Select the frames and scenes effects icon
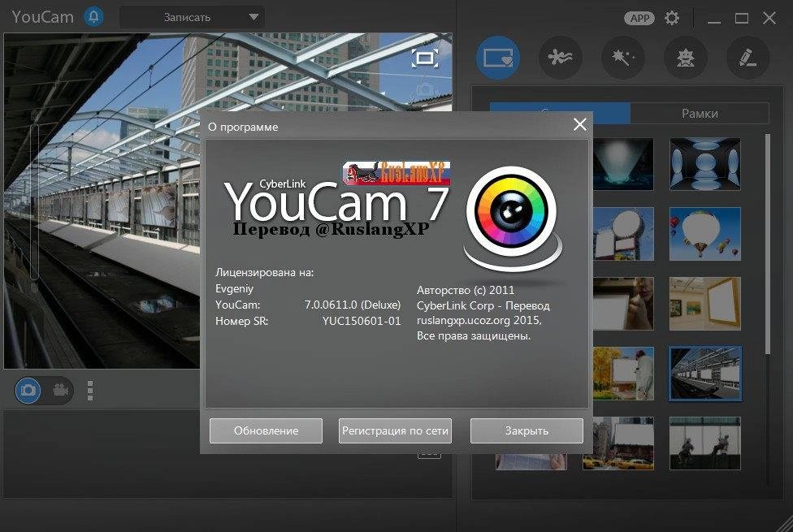This screenshot has width=793, height=532. 497,58
